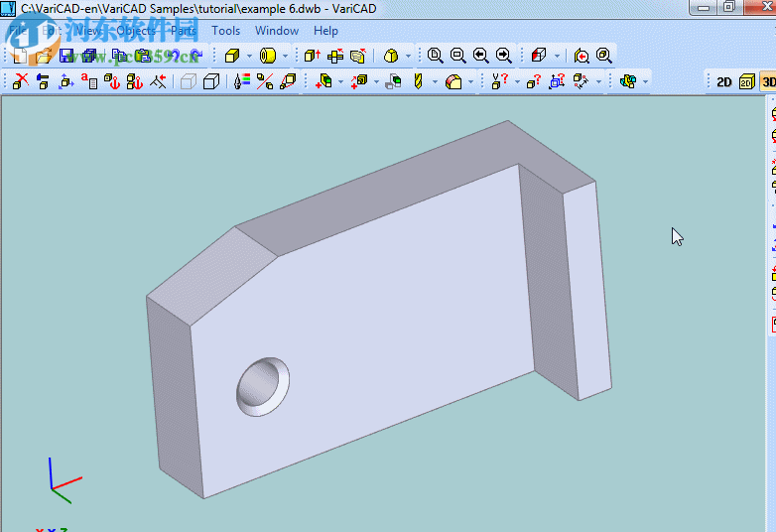This screenshot has width=776, height=532.
Task: Open the Objects menu
Action: 136,31
